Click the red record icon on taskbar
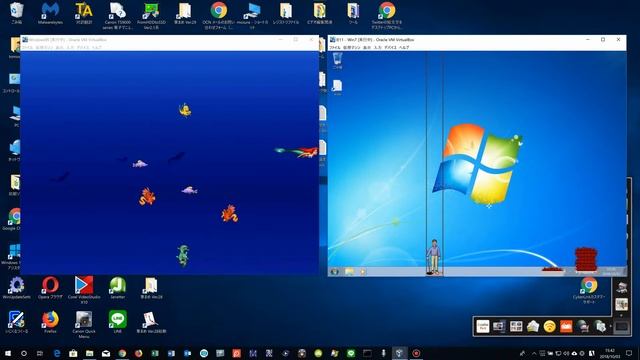The height and width of the screenshot is (360, 640). coord(416,353)
